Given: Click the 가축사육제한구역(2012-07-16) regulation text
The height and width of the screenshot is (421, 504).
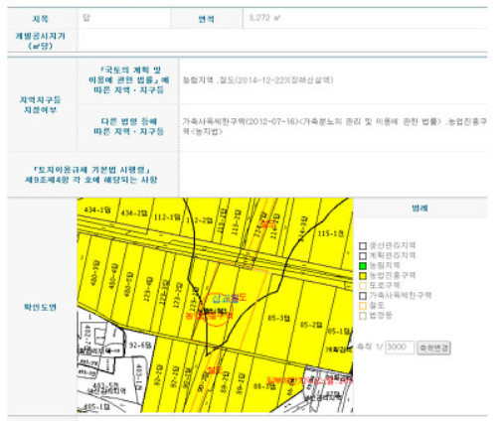Looking at the screenshot, I should [x=241, y=121].
